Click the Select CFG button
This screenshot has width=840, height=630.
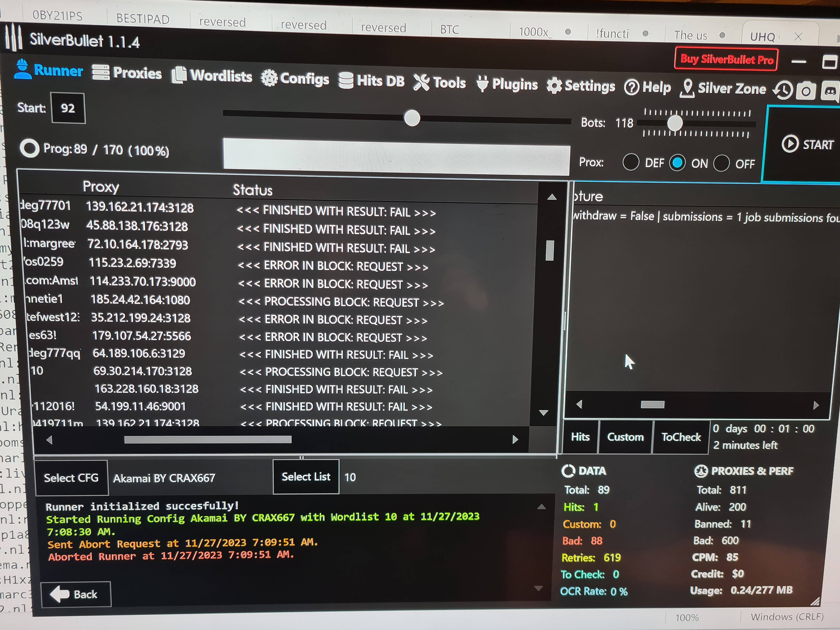pyautogui.click(x=71, y=478)
